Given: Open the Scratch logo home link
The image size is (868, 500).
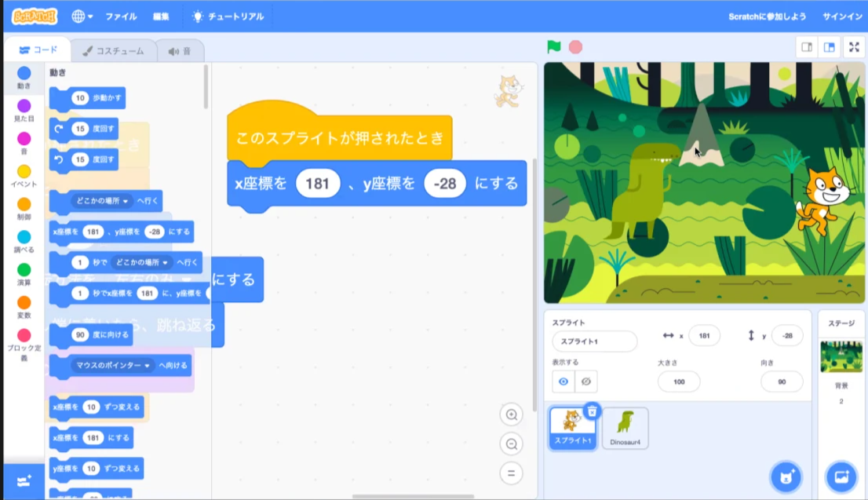Looking at the screenshot, I should pyautogui.click(x=35, y=16).
